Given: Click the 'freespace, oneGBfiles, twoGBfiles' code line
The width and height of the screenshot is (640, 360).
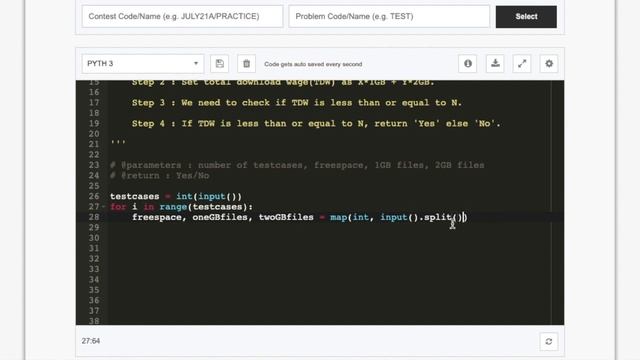Looking at the screenshot, I should coord(299,217).
